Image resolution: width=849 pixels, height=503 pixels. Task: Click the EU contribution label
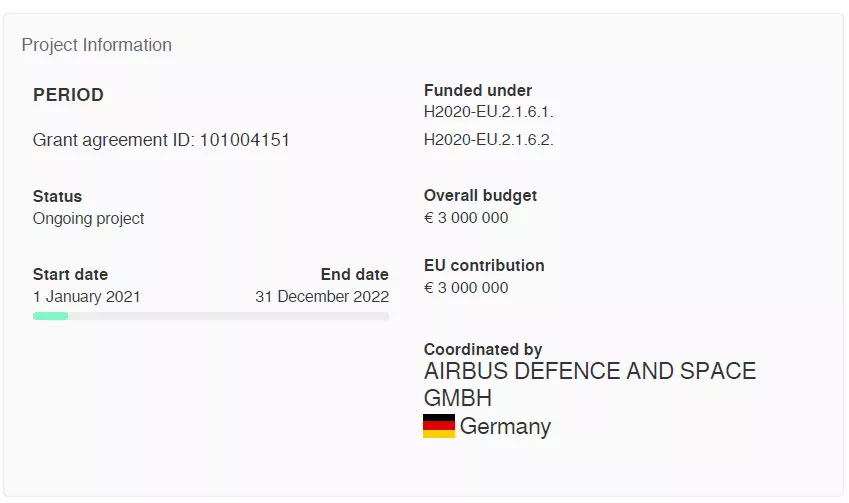coord(484,265)
